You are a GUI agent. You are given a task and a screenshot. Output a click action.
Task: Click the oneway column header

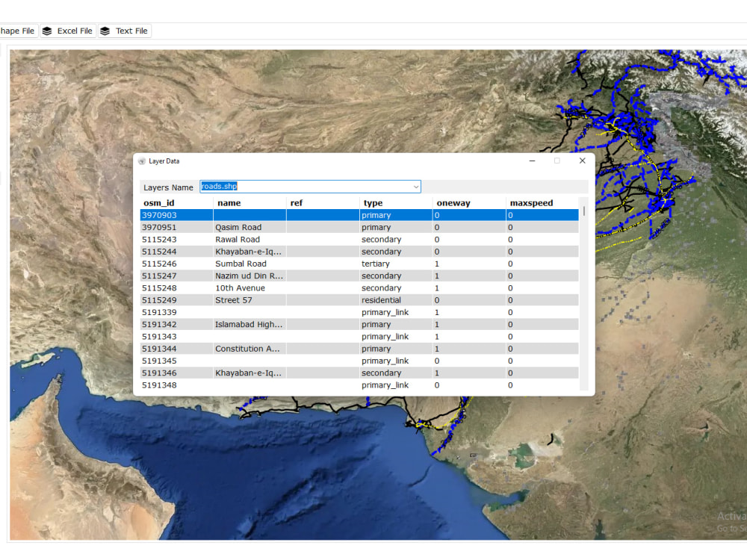469,203
